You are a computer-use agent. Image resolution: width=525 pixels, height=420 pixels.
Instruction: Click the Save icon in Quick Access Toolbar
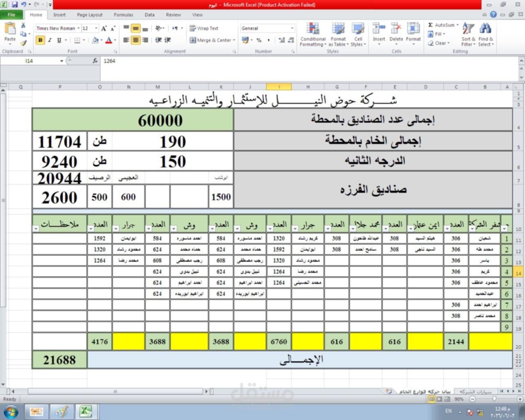(x=15, y=5)
